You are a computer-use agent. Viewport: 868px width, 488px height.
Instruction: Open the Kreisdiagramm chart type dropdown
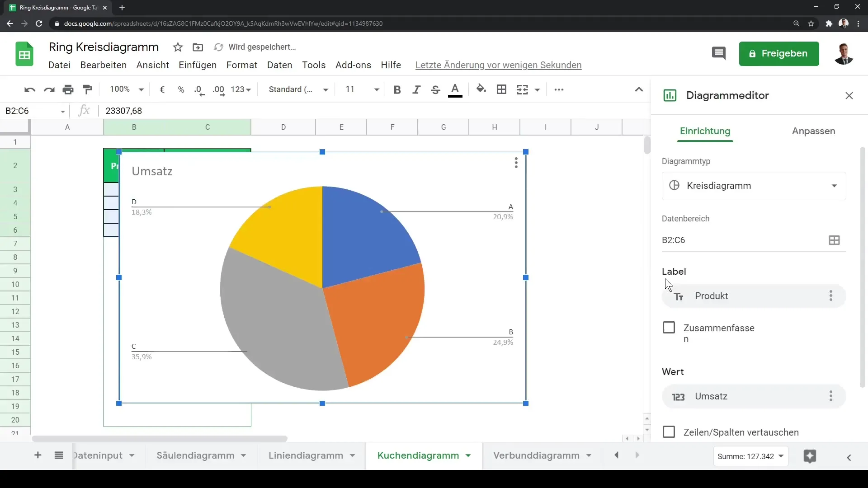pyautogui.click(x=754, y=186)
